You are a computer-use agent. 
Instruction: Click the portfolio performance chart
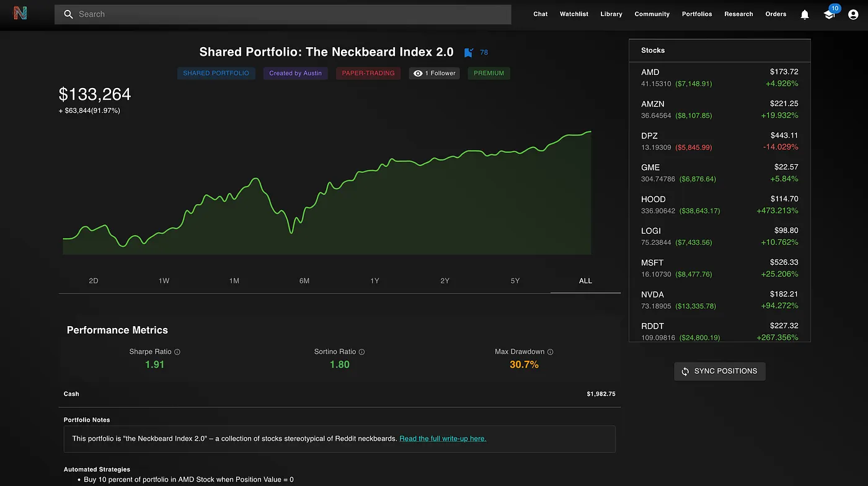coord(327,192)
